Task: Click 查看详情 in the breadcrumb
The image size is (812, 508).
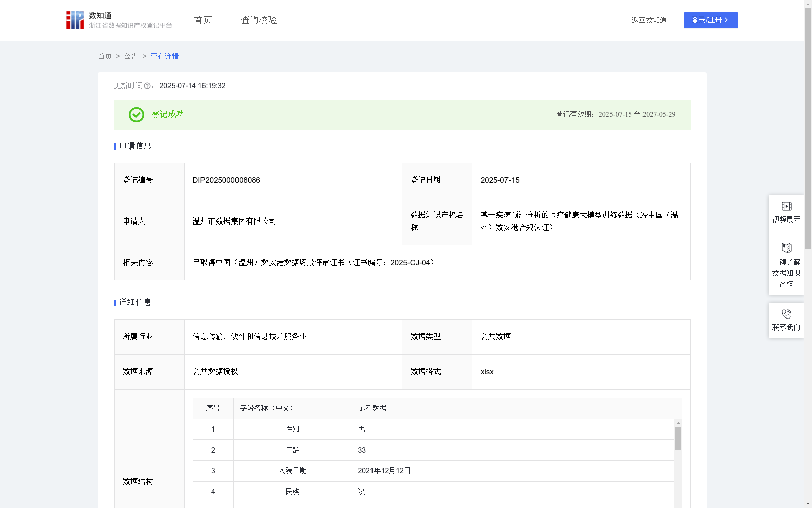Action: click(x=164, y=56)
